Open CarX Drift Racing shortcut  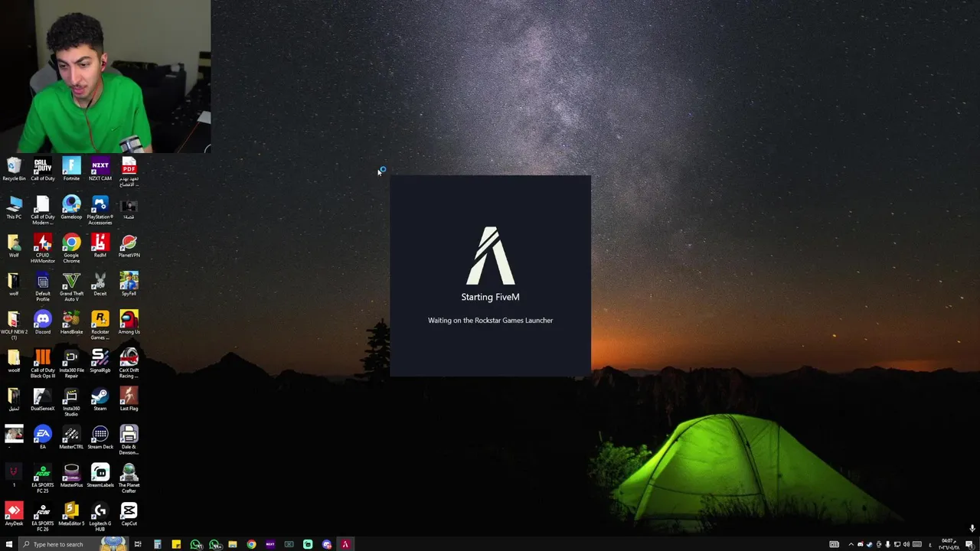(x=129, y=364)
